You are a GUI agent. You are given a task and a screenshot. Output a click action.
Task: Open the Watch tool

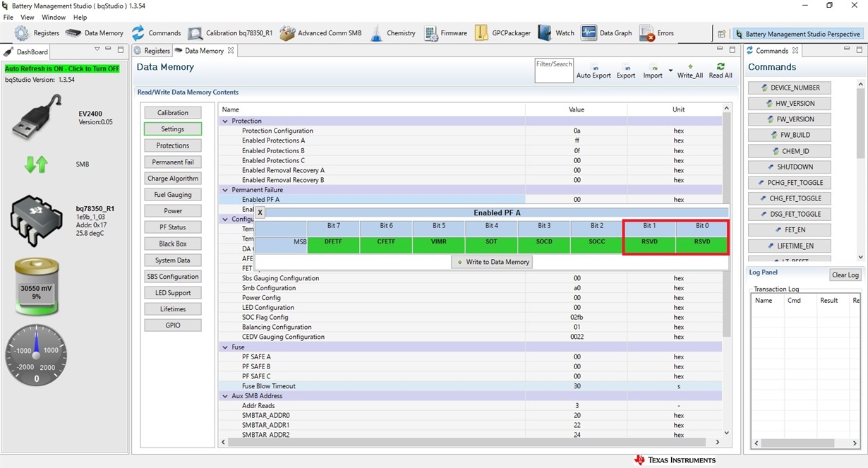[x=556, y=33]
